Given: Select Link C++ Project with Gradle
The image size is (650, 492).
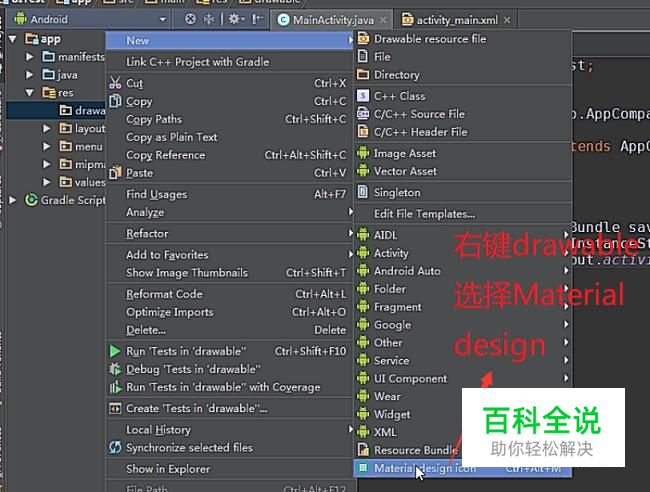Looking at the screenshot, I should pyautogui.click(x=230, y=62).
